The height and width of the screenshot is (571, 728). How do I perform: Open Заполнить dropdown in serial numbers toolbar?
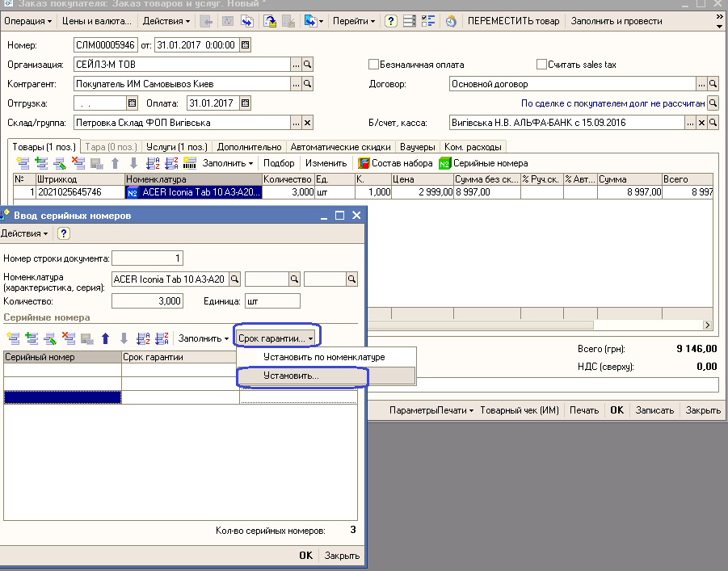click(204, 338)
